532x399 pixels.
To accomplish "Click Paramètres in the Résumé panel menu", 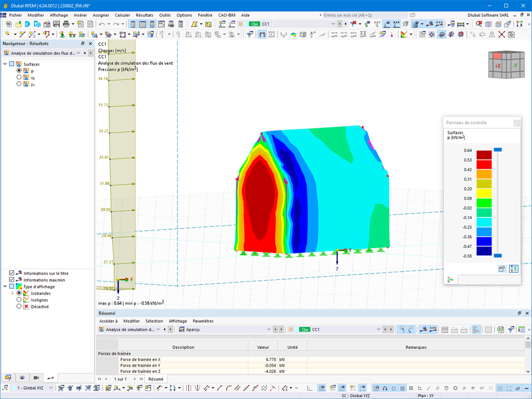I will coord(203,321).
